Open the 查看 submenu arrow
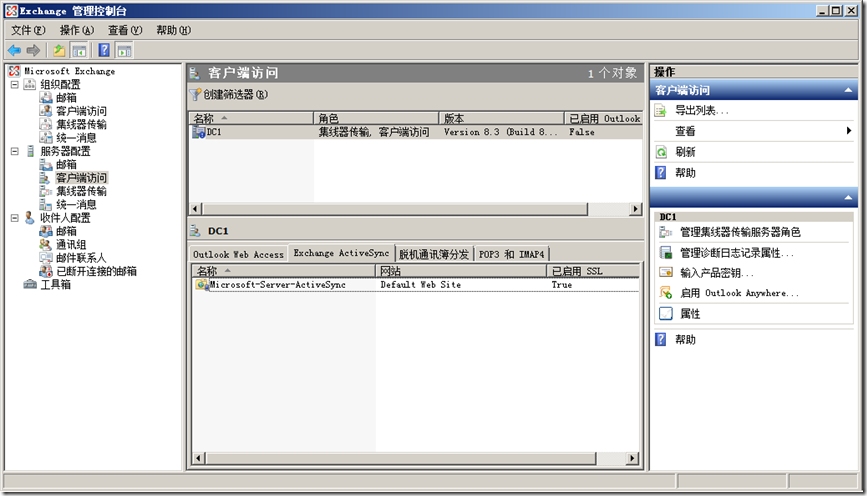 (x=849, y=131)
